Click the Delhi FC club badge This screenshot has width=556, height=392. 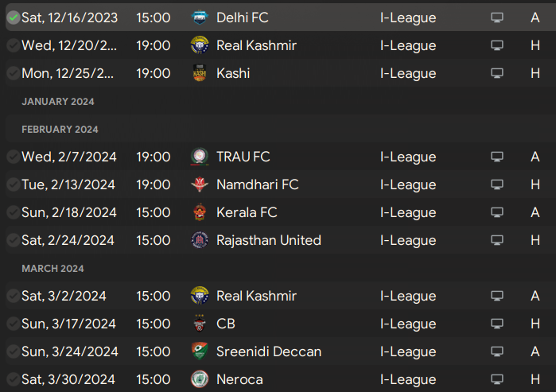point(200,17)
